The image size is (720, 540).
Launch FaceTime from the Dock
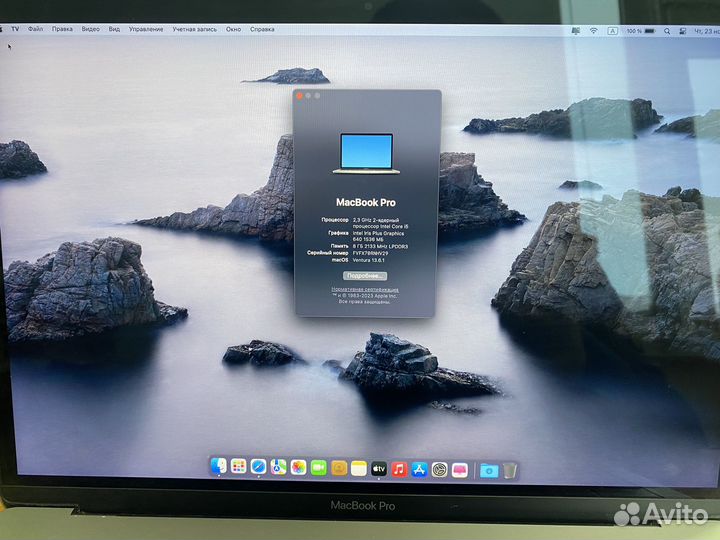(x=319, y=468)
